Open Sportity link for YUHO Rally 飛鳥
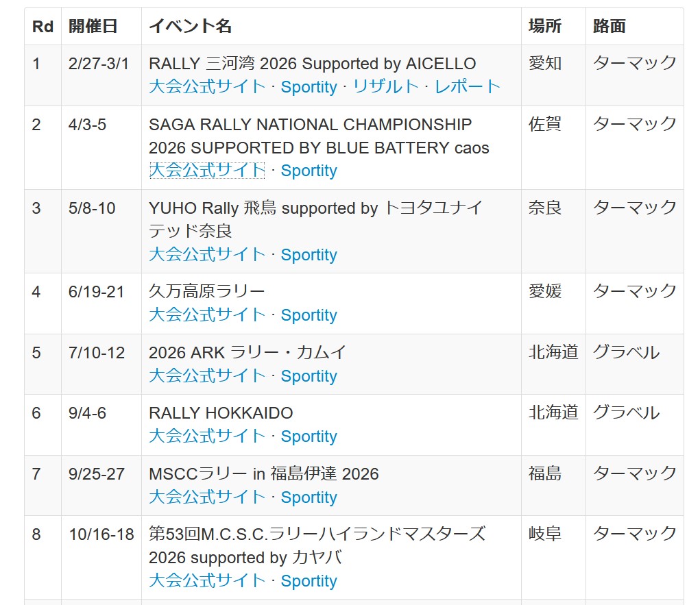Image resolution: width=700 pixels, height=605 pixels. 309,255
